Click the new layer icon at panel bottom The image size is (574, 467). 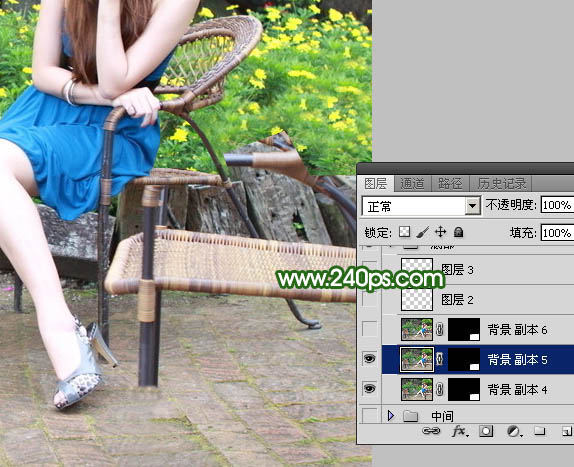pos(567,431)
